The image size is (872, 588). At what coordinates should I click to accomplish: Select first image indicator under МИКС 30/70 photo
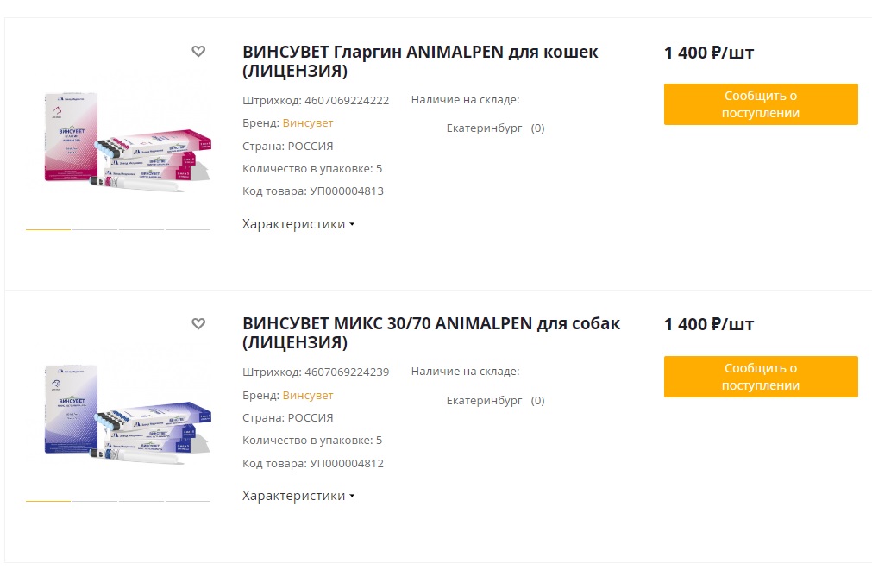pos(48,501)
